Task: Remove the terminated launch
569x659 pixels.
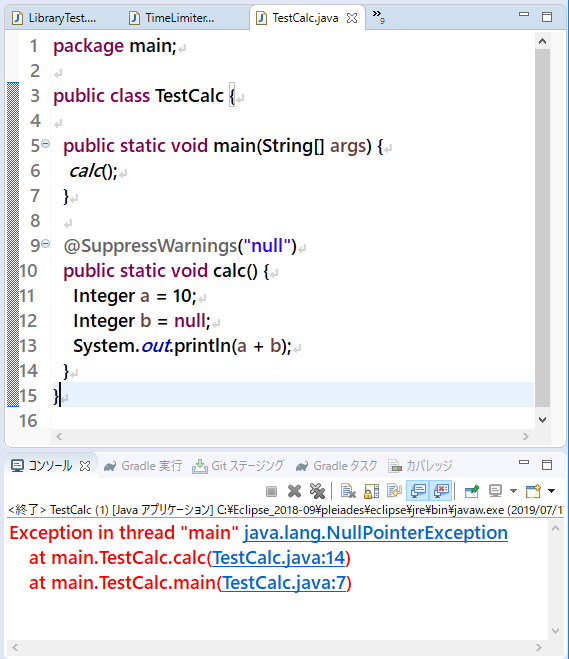Action: [x=295, y=491]
